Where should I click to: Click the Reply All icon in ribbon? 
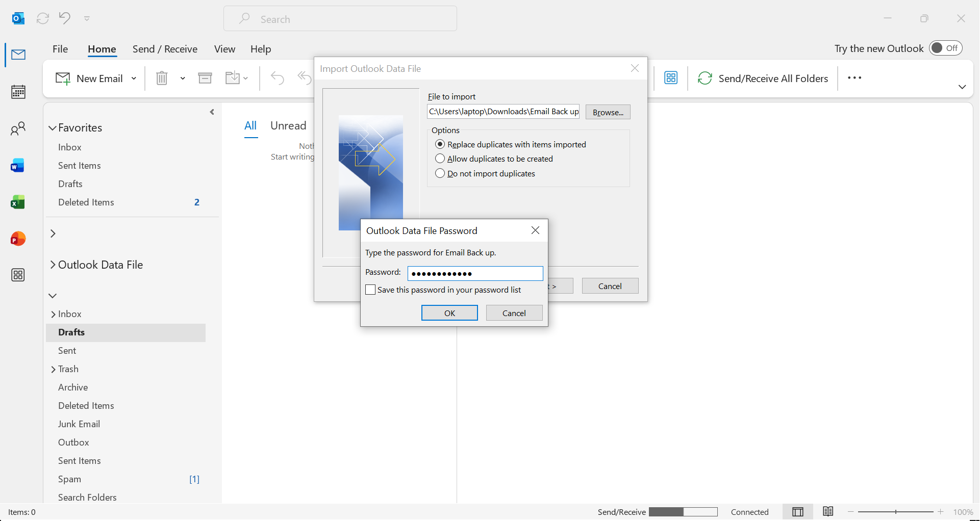point(305,78)
